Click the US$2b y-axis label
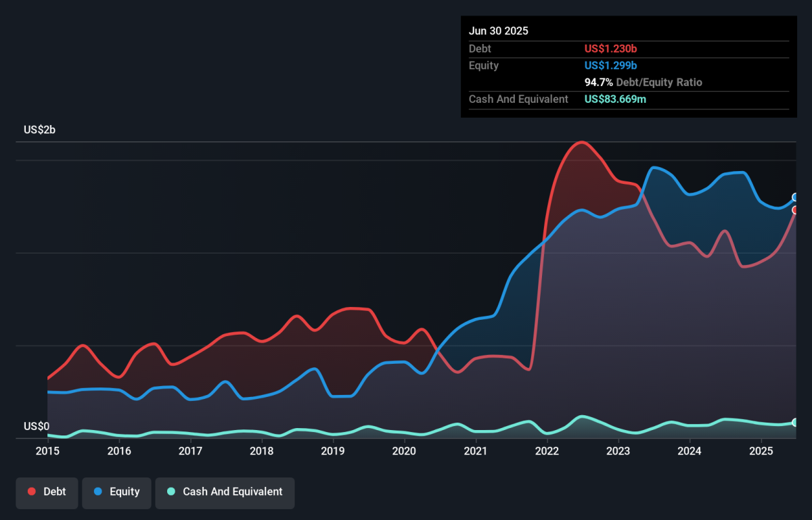 click(39, 130)
